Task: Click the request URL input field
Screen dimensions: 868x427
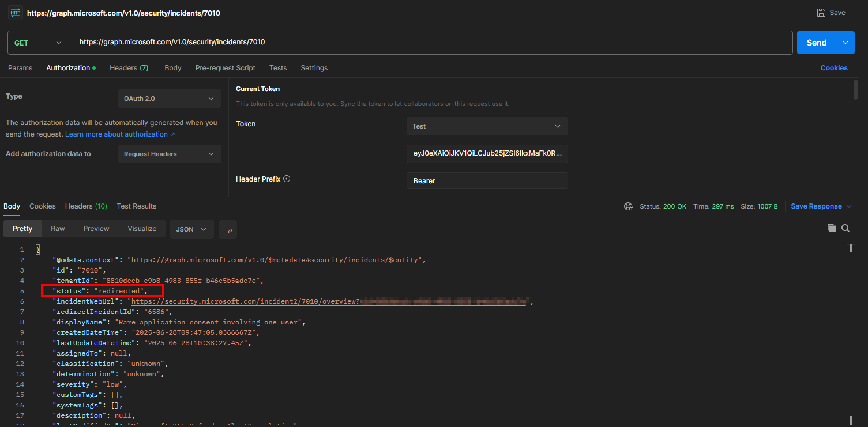Action: [x=431, y=43]
